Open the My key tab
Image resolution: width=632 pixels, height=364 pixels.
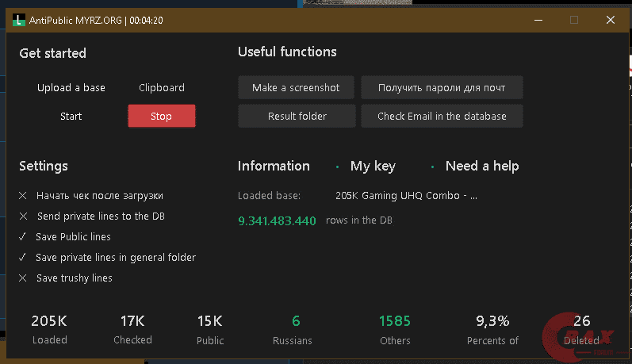(x=373, y=166)
